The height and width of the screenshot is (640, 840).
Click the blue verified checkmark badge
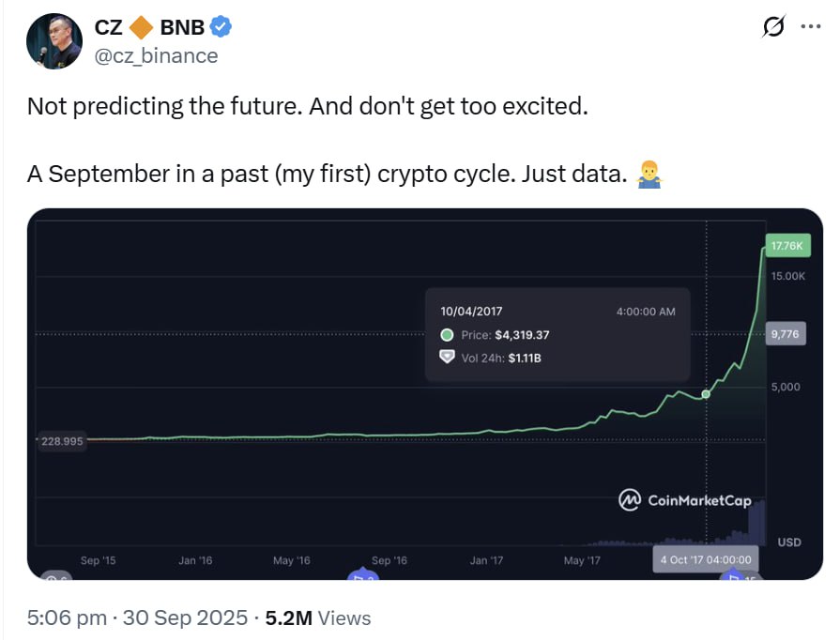tap(221, 27)
